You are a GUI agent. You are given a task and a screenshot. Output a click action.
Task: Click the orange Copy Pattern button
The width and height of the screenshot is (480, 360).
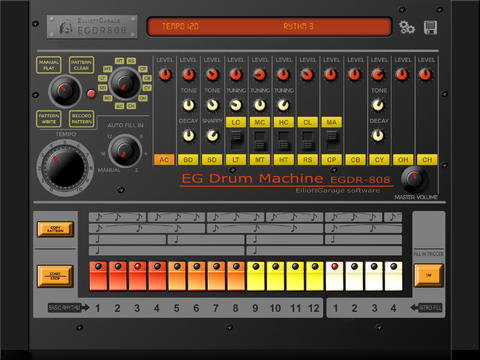55,229
